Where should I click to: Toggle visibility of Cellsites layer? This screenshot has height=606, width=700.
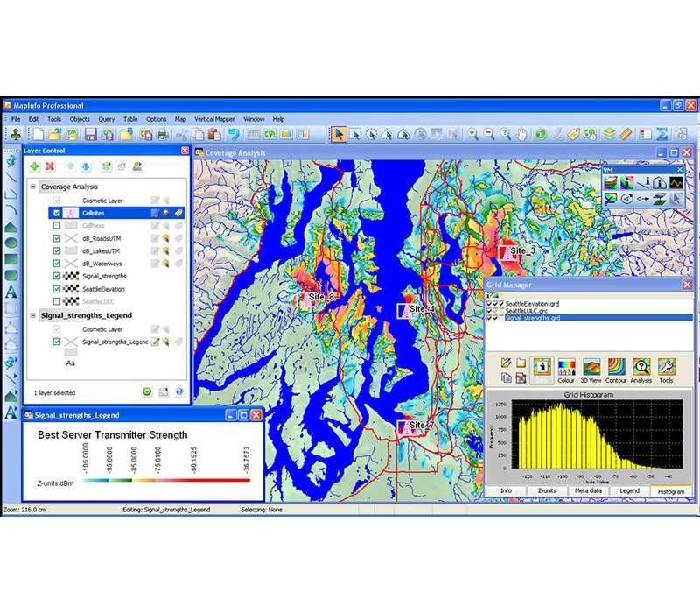point(57,213)
